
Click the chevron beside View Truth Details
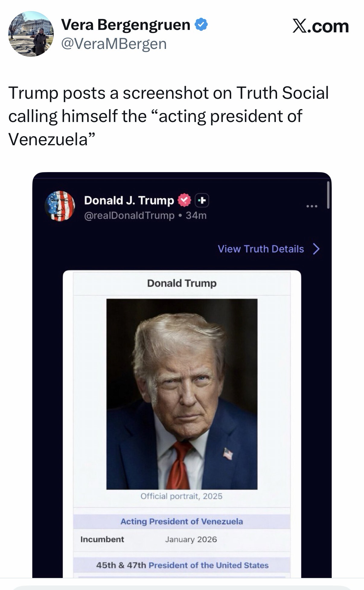[316, 249]
